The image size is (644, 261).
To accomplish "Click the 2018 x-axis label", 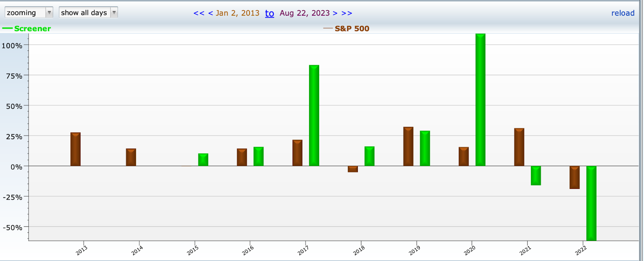I will point(359,250).
